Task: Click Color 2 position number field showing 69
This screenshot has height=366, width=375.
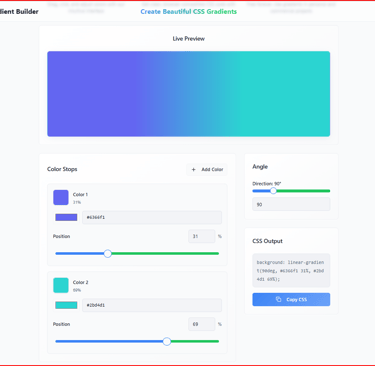Action: (x=202, y=324)
